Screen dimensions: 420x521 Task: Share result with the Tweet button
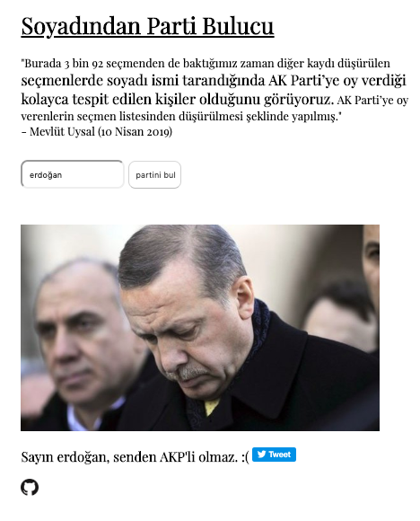(x=274, y=455)
